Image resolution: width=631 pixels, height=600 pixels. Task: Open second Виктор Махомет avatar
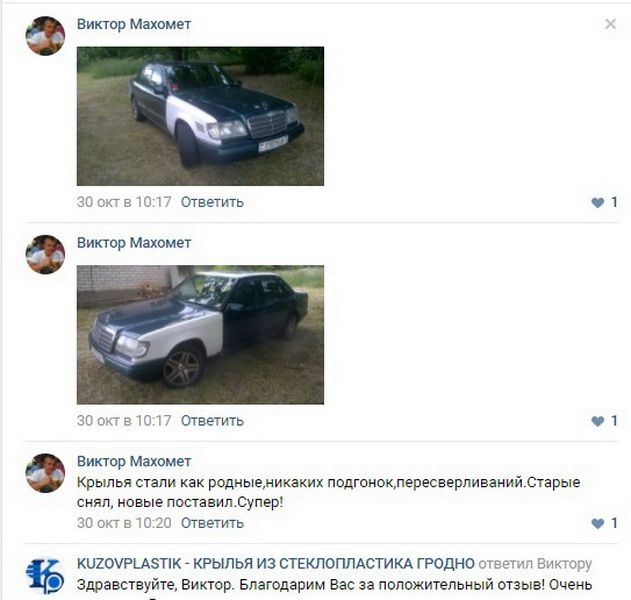pos(45,254)
